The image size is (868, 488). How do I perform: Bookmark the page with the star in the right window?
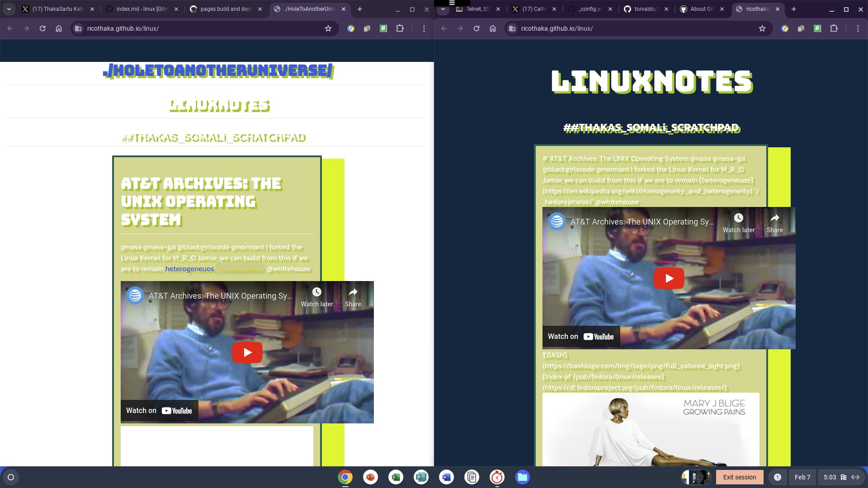tap(762, 28)
